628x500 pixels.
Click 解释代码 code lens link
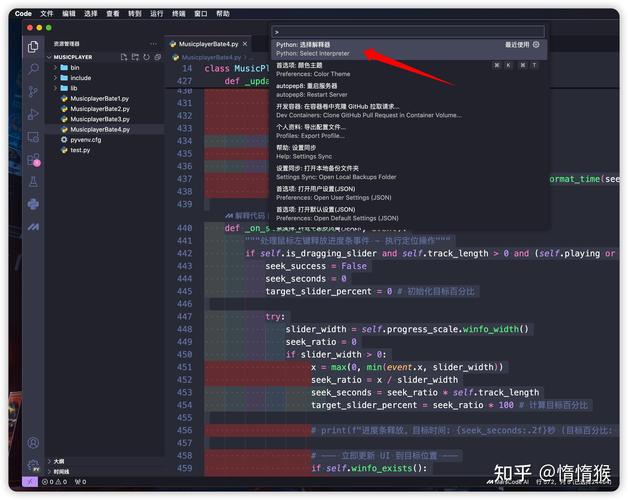tap(249, 216)
